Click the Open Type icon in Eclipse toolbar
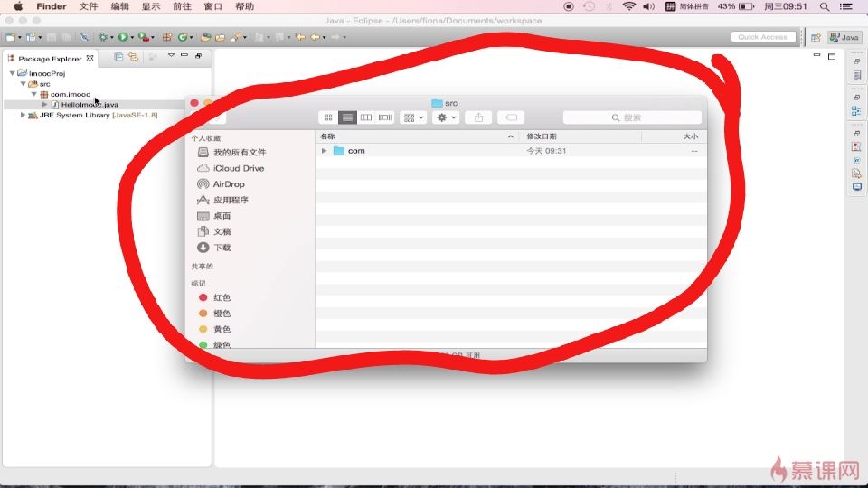Image resolution: width=868 pixels, height=488 pixels. [205, 37]
